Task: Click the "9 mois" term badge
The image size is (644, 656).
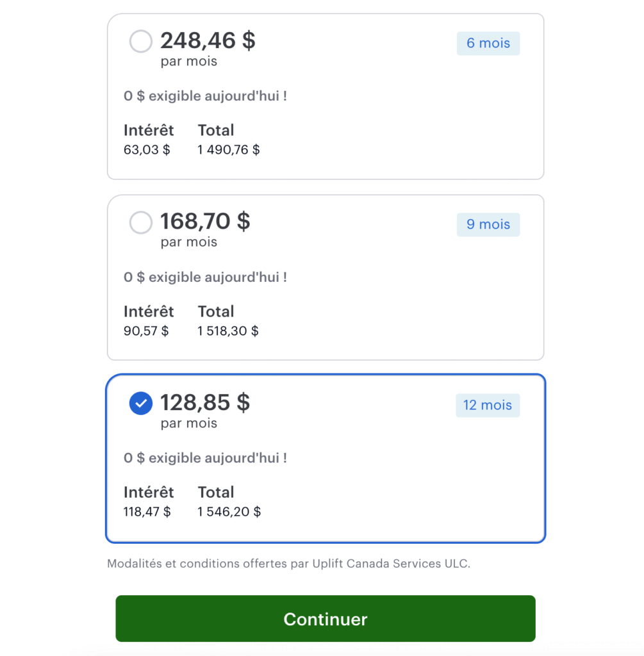Action: click(x=488, y=225)
